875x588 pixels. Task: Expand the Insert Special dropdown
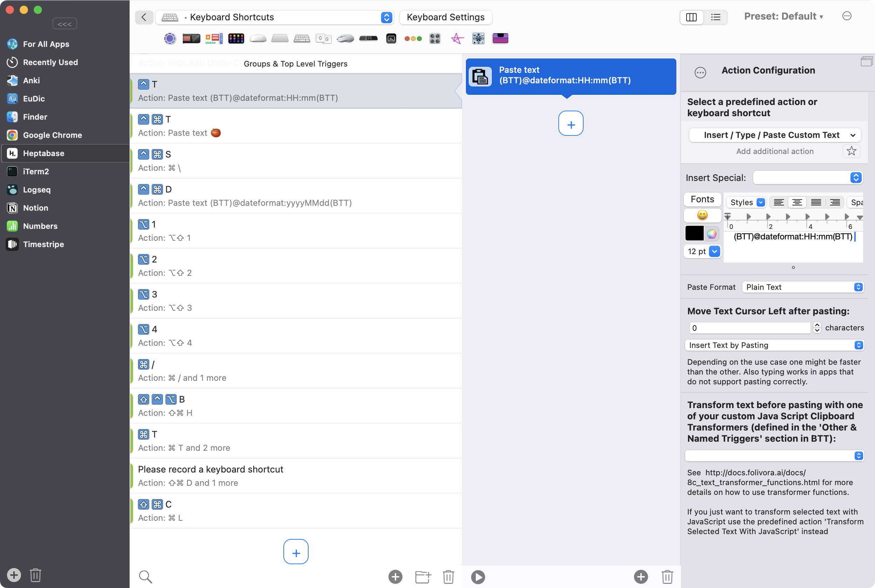tap(808, 178)
